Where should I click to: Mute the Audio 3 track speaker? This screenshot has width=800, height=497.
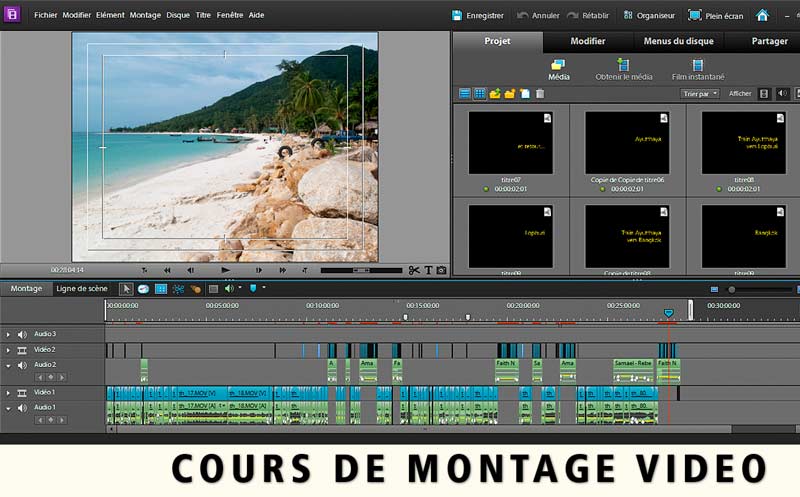coord(22,335)
